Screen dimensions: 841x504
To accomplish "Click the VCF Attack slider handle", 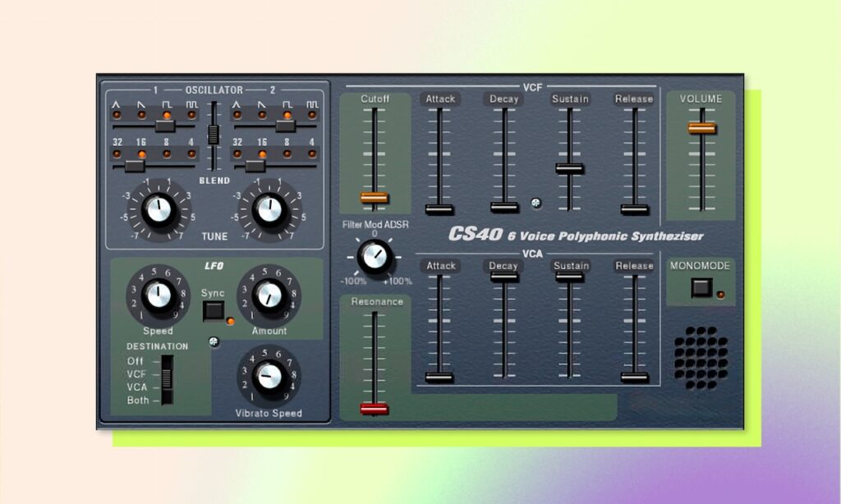I will coord(439,209).
